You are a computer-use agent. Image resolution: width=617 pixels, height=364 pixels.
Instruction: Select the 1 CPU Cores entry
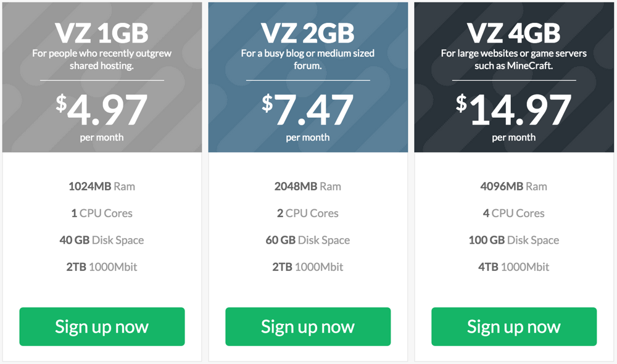pos(102,213)
